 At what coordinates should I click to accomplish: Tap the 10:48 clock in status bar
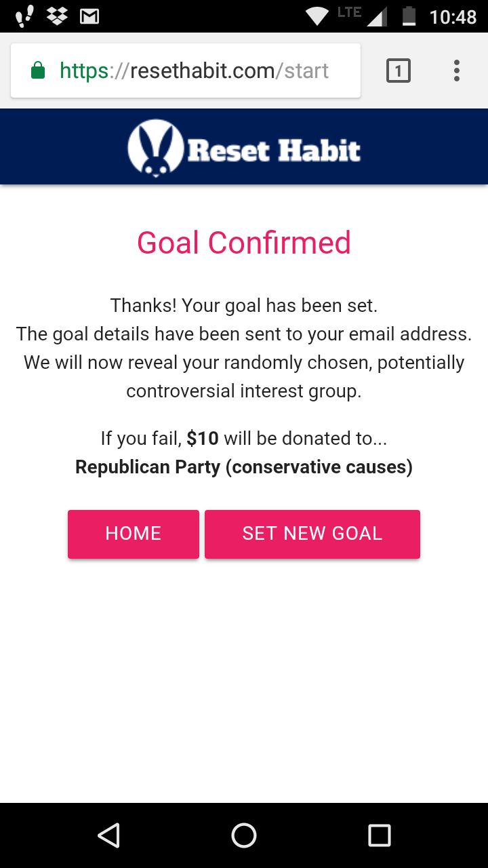[x=453, y=16]
